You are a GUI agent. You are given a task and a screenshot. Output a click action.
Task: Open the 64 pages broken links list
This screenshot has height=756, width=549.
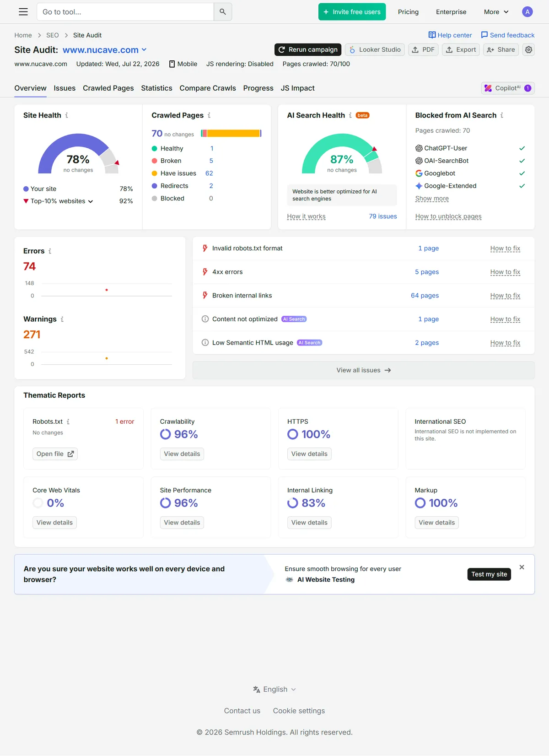tap(425, 296)
